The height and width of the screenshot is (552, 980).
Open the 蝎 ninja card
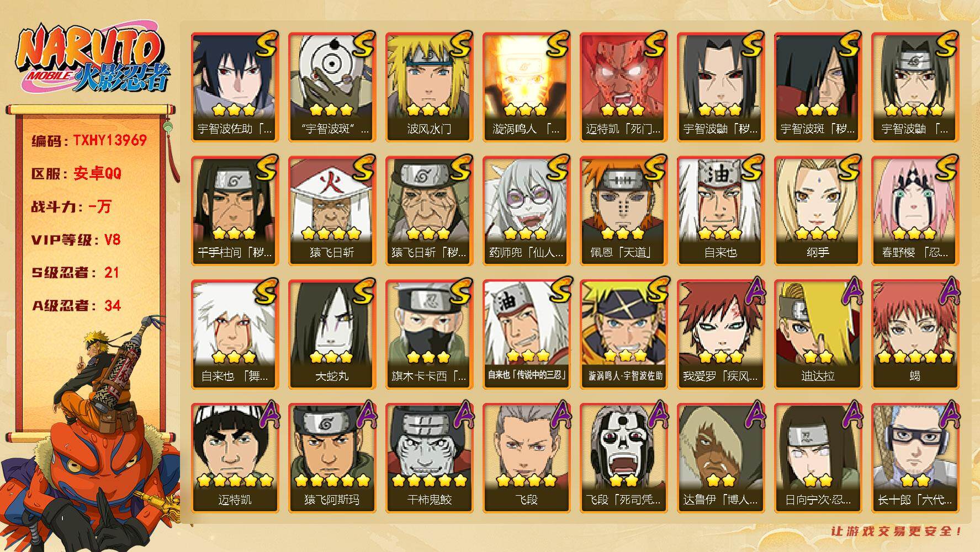click(x=915, y=335)
